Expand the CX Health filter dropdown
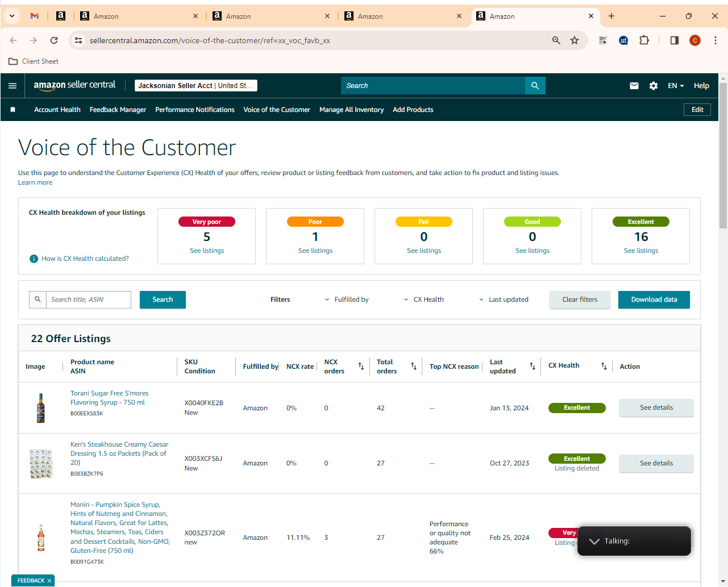Viewport: 728px width, 587px height. pyautogui.click(x=424, y=300)
